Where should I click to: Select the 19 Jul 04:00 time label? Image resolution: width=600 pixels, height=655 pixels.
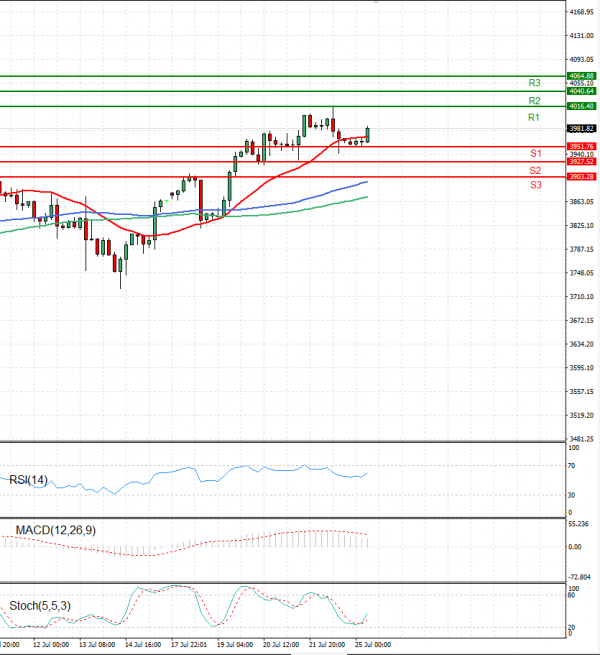pyautogui.click(x=235, y=645)
